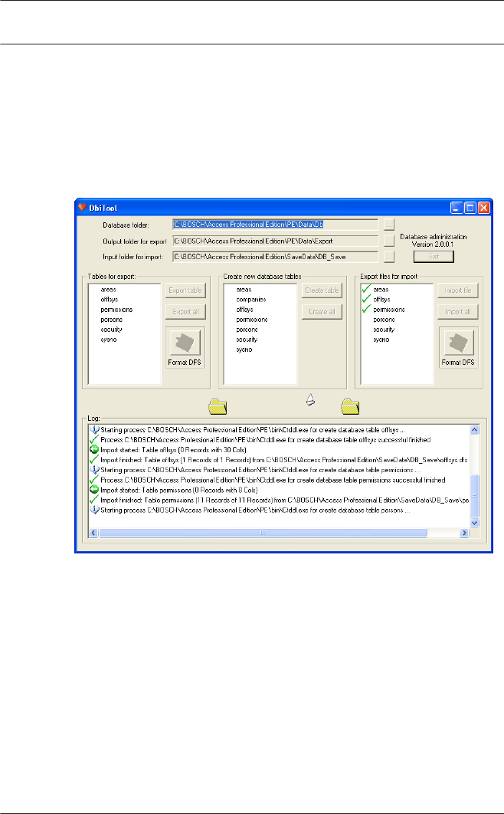504x814 pixels.
Task: Click log horizontal scrollbar right arrow
Action: click(464, 533)
